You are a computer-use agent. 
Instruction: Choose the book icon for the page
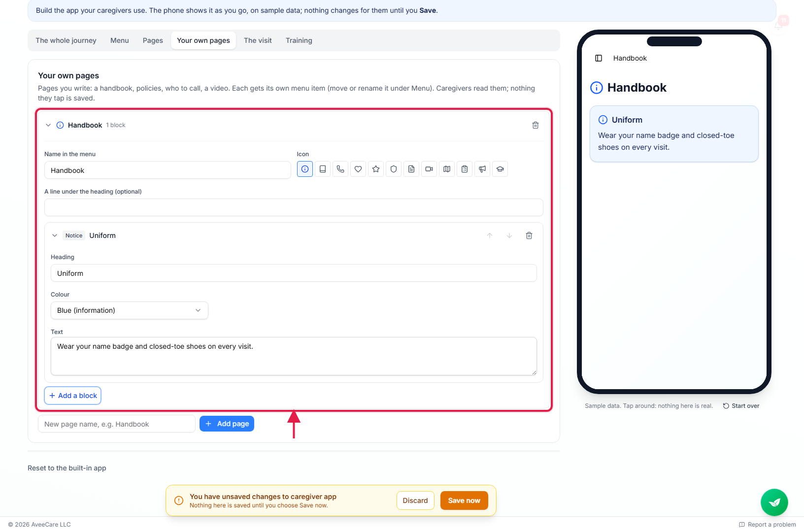pos(323,169)
